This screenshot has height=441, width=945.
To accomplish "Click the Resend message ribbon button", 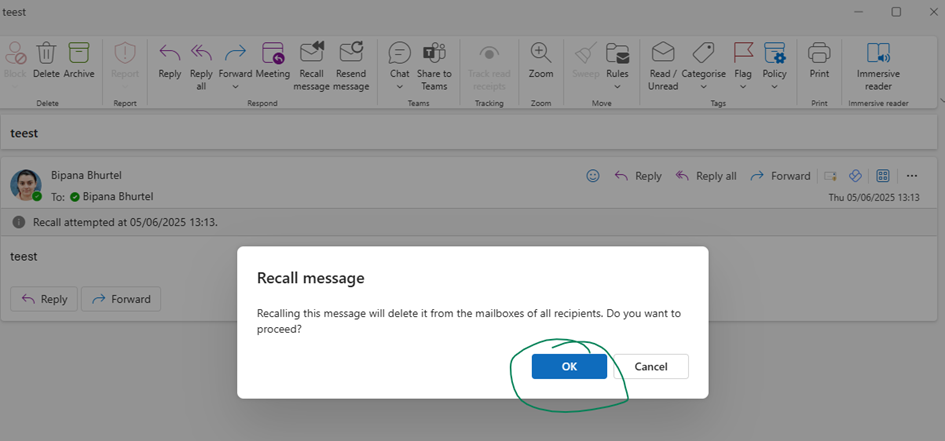I will click(x=351, y=66).
